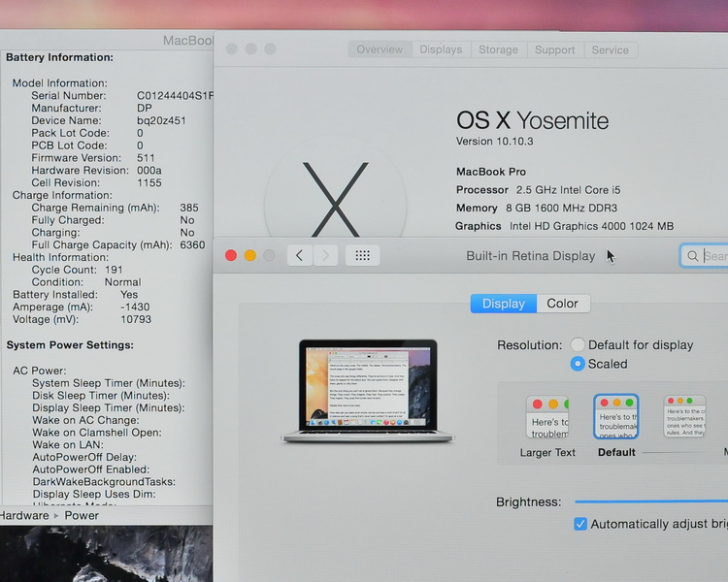Open the Overview tab in About window
This screenshot has width=728, height=582.
point(380,49)
